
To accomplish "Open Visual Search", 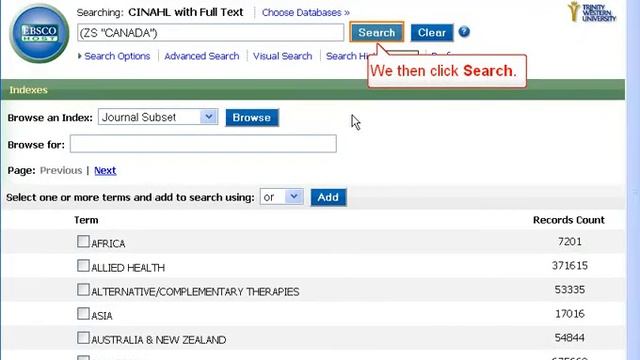I will [282, 56].
